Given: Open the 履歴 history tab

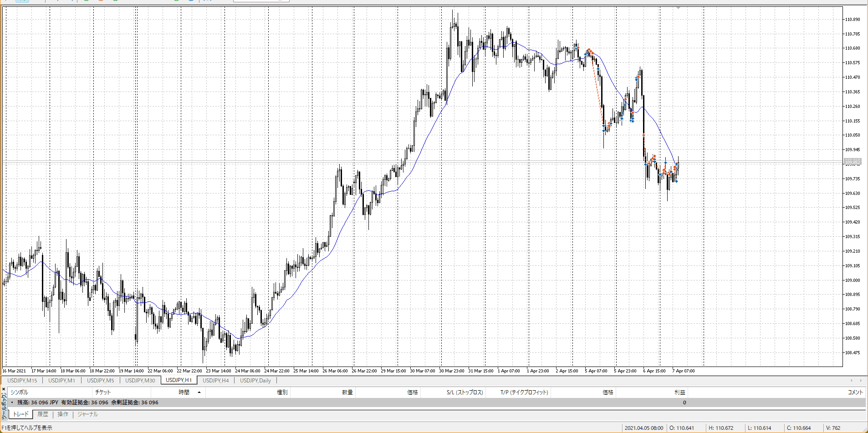Looking at the screenshot, I should (x=43, y=414).
